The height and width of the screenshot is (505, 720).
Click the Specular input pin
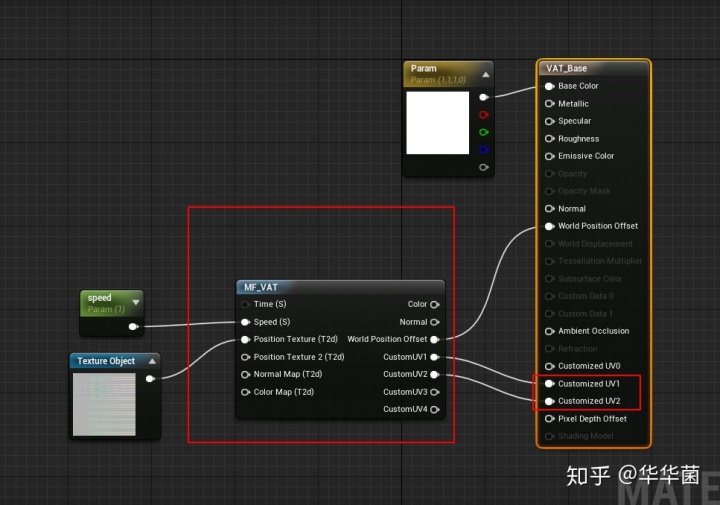(549, 121)
